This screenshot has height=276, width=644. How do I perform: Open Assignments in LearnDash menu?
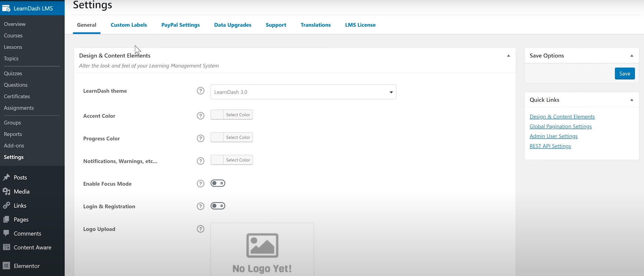pyautogui.click(x=19, y=108)
